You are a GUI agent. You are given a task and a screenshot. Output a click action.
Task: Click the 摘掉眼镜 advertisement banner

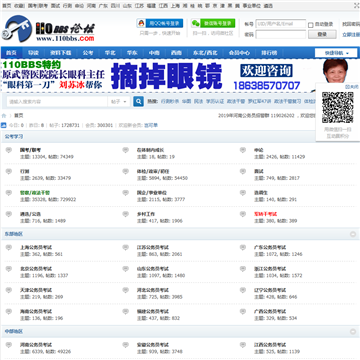click(x=157, y=76)
